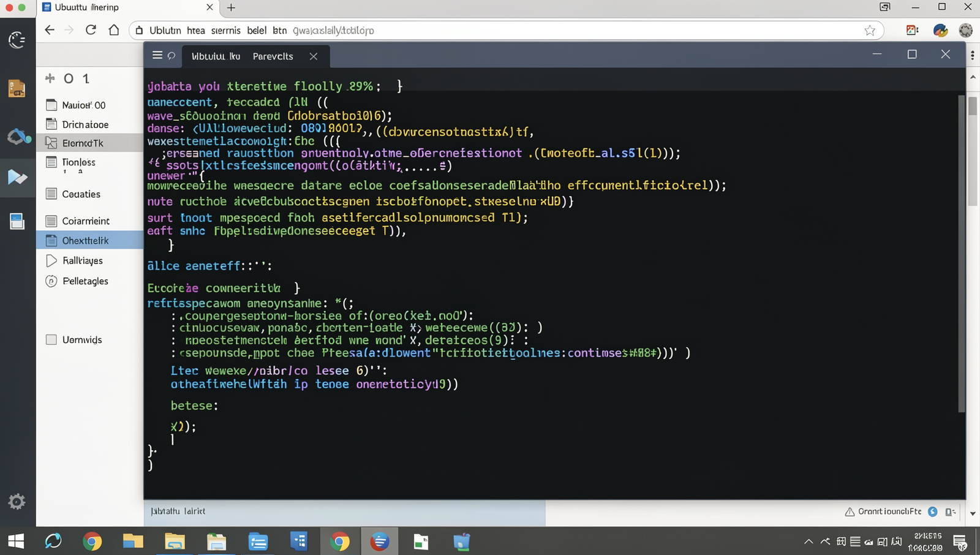Select the highlighted arrow icon in the dark sidebar
The image size is (980, 555).
point(17,178)
